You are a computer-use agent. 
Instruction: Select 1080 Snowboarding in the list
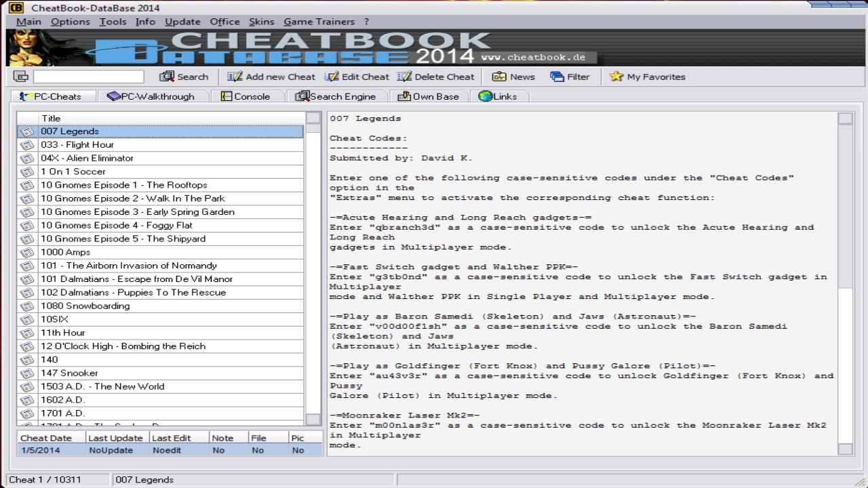click(x=85, y=306)
